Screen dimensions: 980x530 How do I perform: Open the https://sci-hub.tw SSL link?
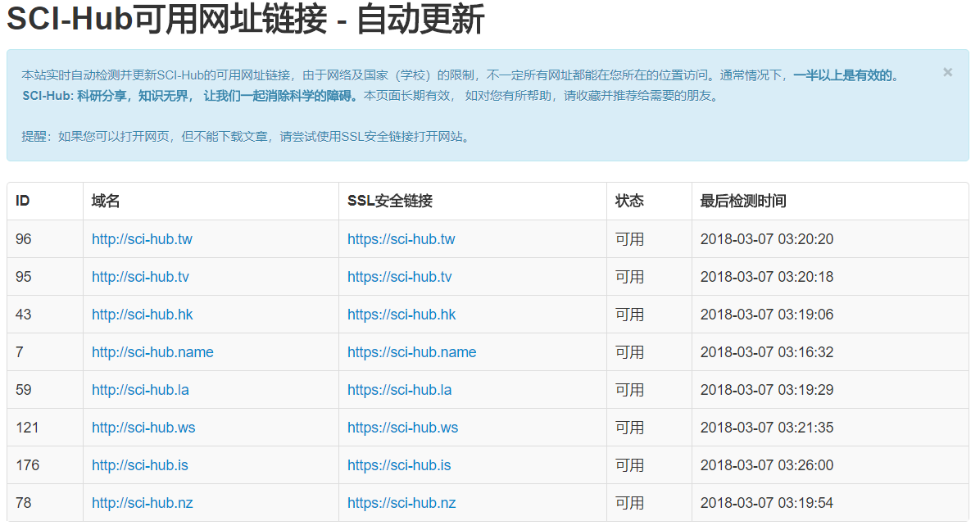pos(399,238)
